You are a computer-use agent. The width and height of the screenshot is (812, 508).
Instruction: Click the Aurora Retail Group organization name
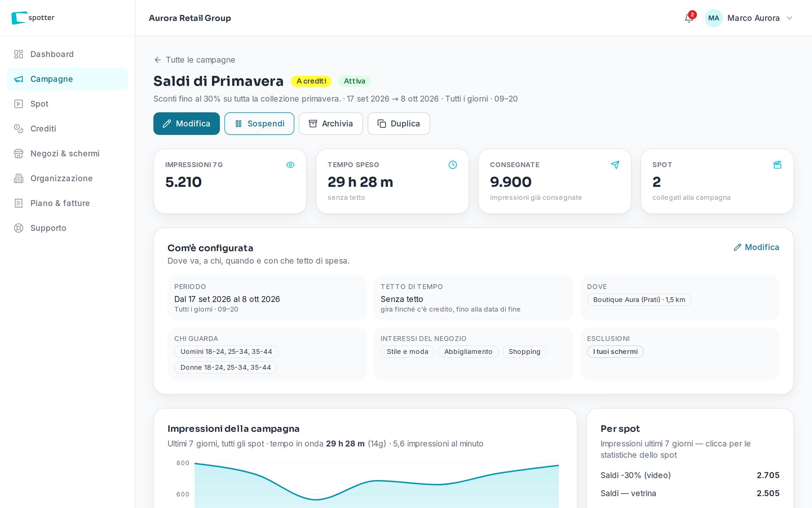[x=190, y=18]
